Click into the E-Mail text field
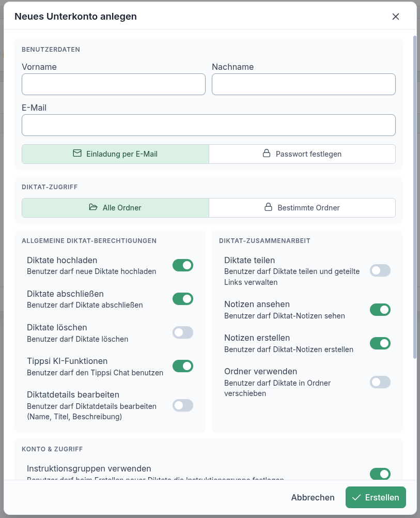This screenshot has height=518, width=420. tap(209, 125)
